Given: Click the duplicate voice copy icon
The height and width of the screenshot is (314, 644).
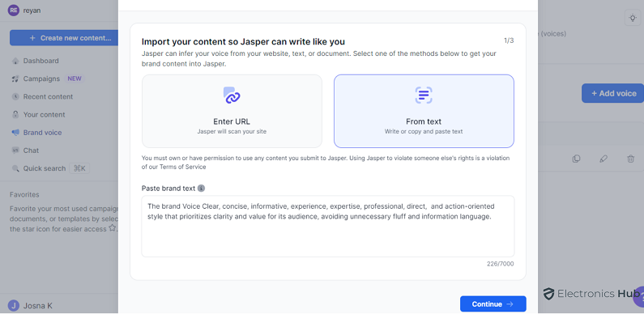Looking at the screenshot, I should [x=576, y=159].
